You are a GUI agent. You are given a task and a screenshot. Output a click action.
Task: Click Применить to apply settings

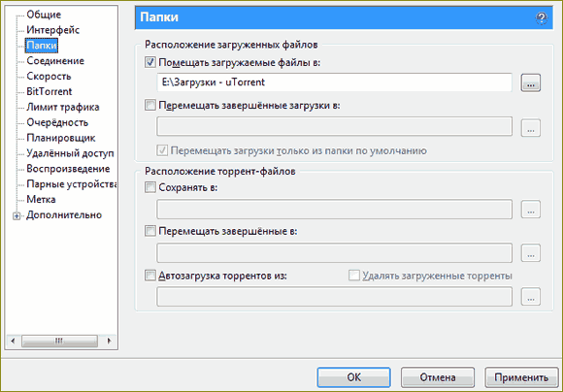point(521,377)
